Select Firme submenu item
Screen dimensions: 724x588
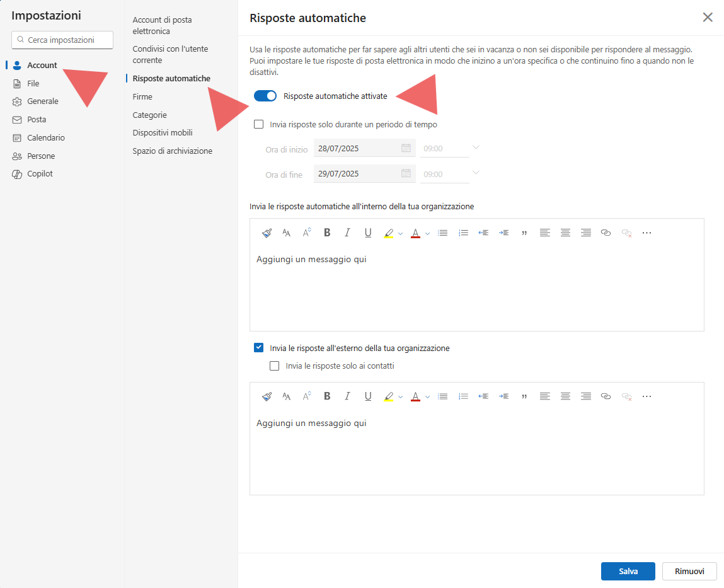point(142,96)
